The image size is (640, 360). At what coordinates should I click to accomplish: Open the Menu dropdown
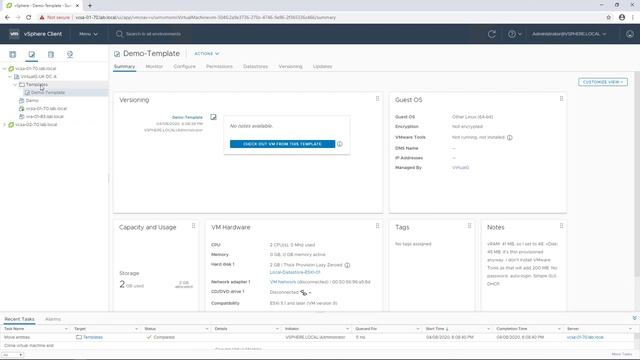(x=88, y=34)
